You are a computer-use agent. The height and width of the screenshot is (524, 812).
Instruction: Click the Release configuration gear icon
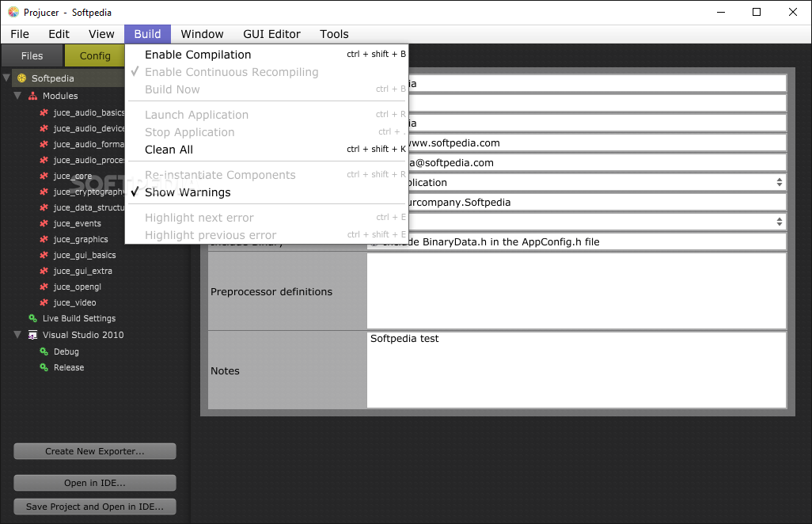click(44, 367)
